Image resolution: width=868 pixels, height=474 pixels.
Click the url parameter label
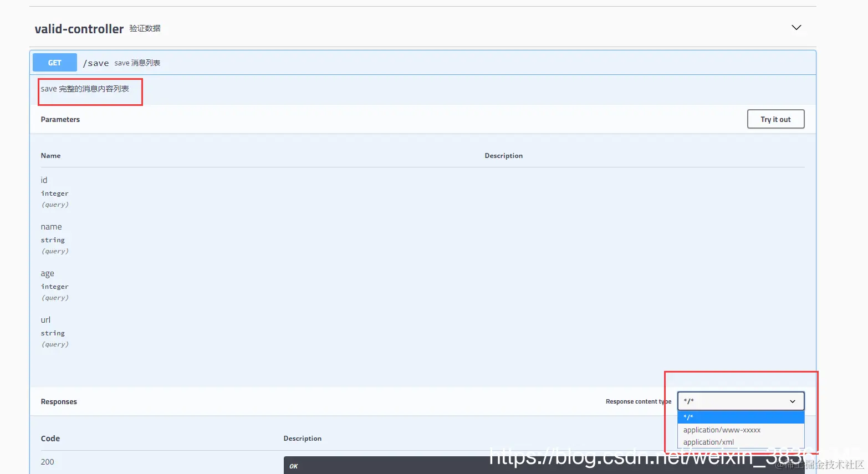pyautogui.click(x=45, y=320)
